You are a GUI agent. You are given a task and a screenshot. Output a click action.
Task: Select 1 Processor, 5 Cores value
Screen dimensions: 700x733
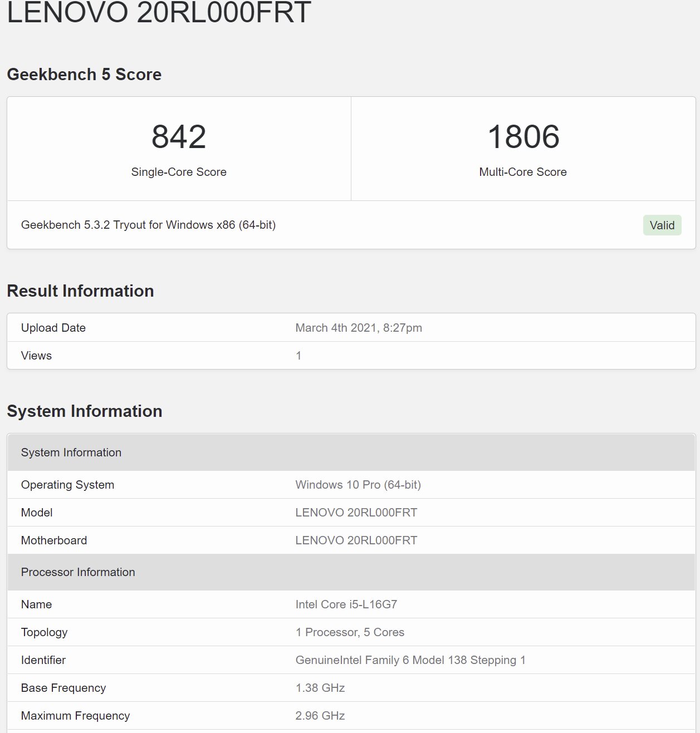pos(350,632)
